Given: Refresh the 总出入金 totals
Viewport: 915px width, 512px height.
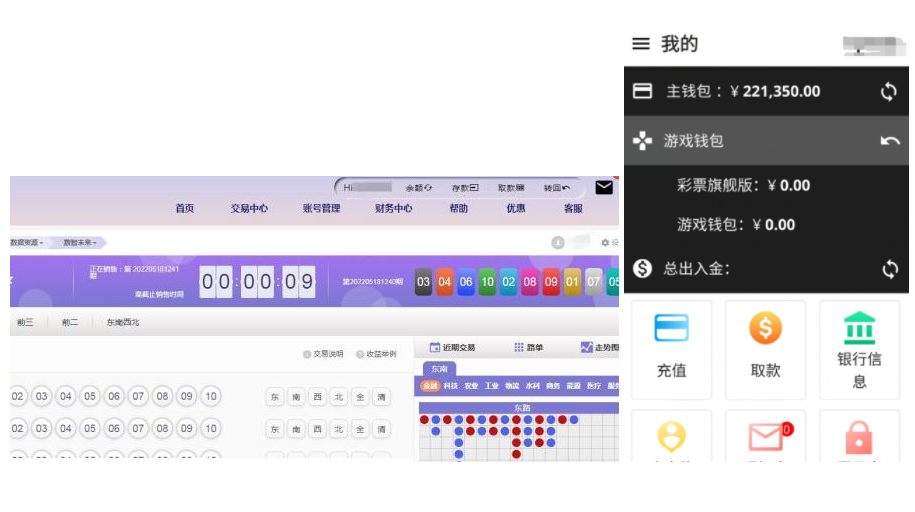Looking at the screenshot, I should pos(890,269).
